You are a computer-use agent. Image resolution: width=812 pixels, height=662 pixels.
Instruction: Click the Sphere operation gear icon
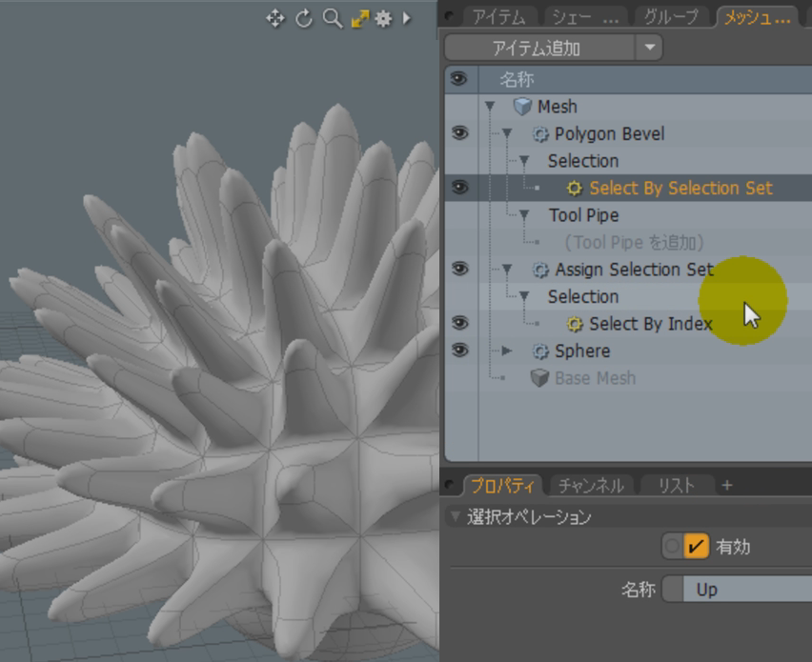point(541,351)
